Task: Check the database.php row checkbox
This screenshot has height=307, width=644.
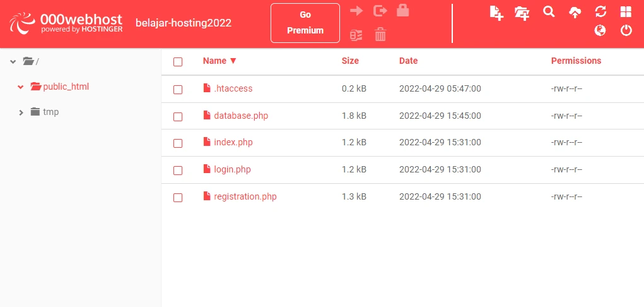Action: 178,117
